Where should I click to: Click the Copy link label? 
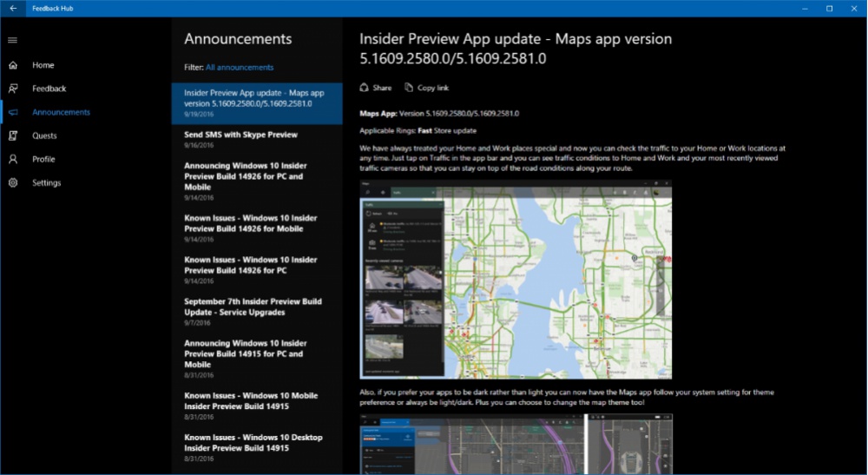coord(433,88)
